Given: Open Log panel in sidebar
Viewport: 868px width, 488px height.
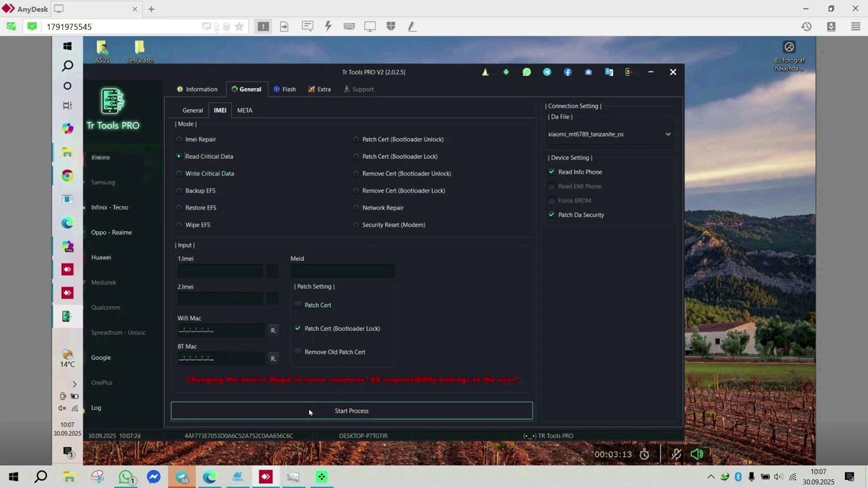Looking at the screenshot, I should 96,408.
